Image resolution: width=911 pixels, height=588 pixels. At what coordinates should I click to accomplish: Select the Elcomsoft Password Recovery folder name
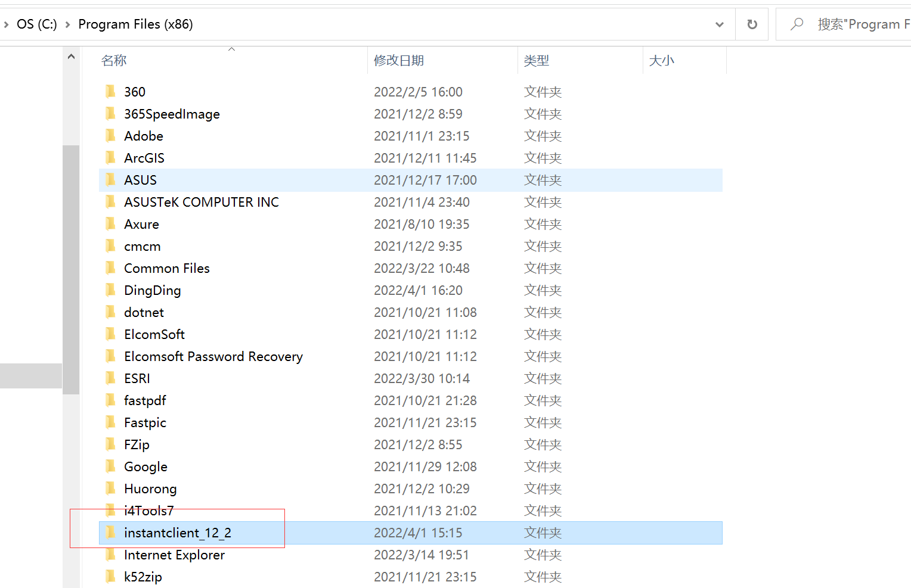(213, 356)
